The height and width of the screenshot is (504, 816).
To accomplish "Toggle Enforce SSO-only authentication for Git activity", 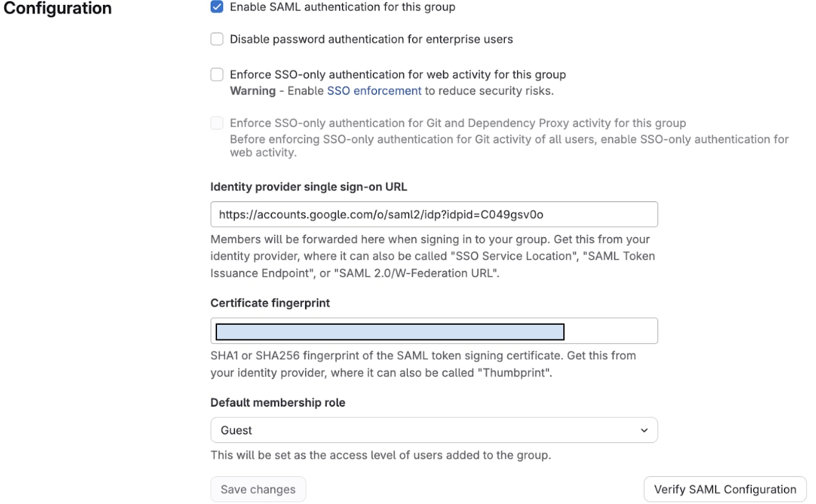I will [217, 123].
